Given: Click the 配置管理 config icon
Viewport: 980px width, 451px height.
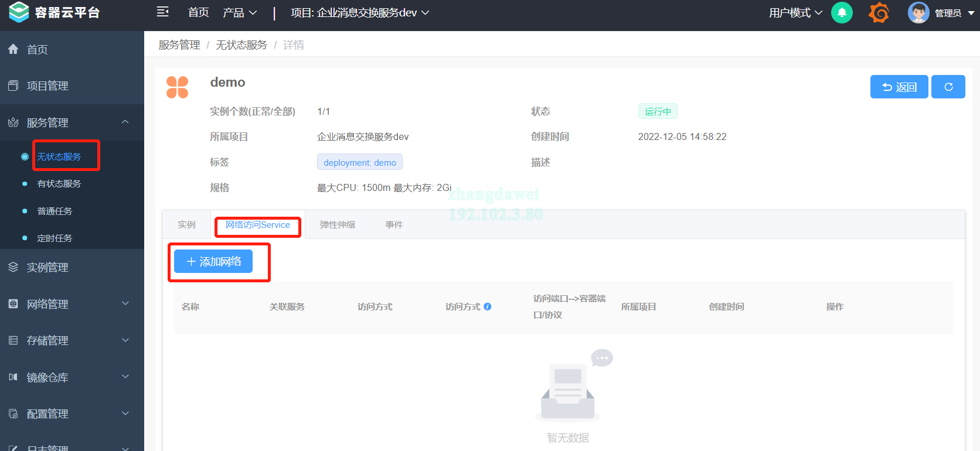Looking at the screenshot, I should tap(13, 414).
